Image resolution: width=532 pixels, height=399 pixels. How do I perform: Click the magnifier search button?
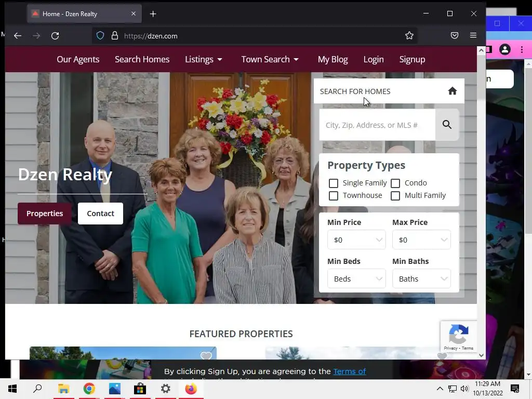(447, 125)
